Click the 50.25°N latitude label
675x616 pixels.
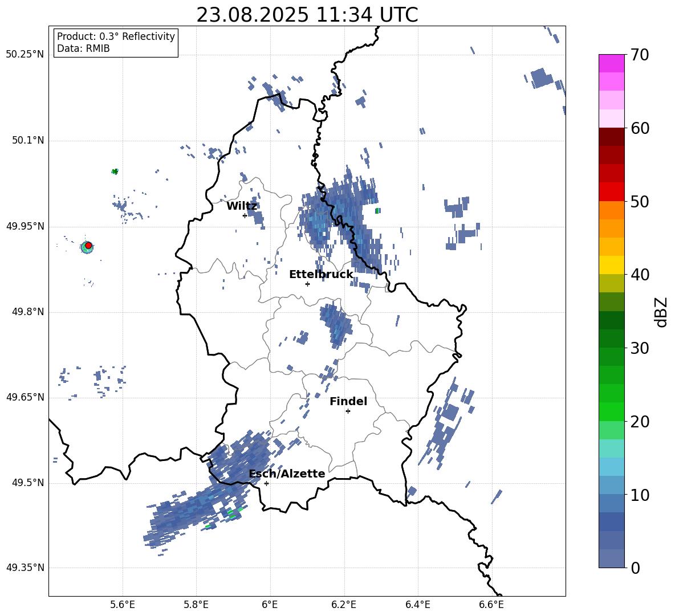click(25, 55)
